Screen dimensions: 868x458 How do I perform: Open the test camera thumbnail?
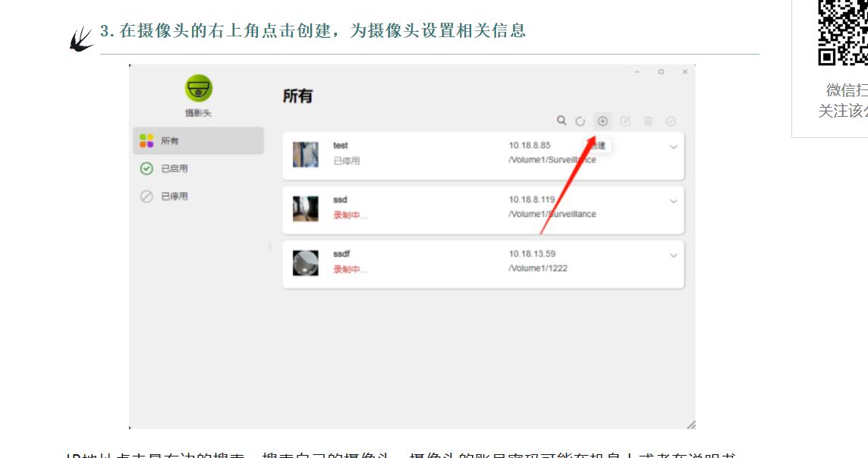(x=306, y=154)
